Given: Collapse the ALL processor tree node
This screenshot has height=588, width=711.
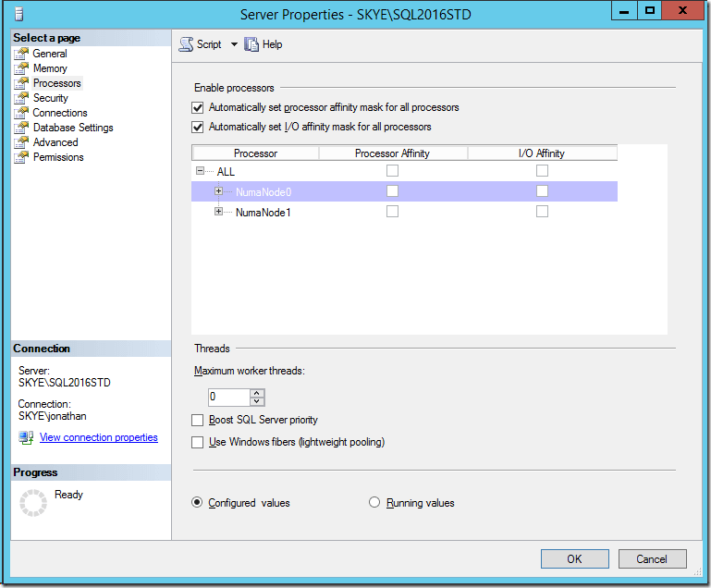Looking at the screenshot, I should tap(200, 171).
